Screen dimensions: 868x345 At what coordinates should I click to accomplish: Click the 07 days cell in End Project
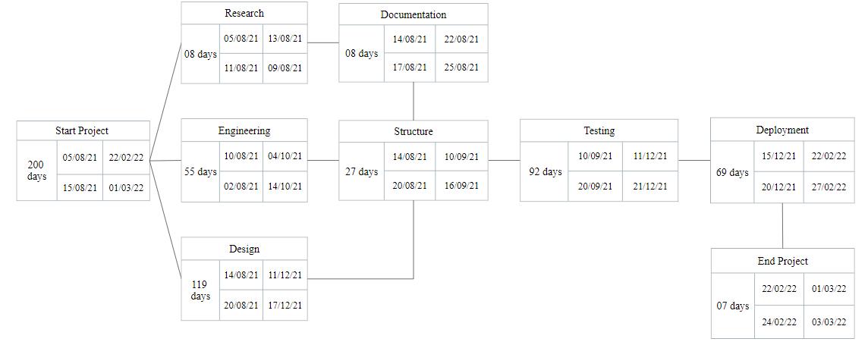(732, 306)
